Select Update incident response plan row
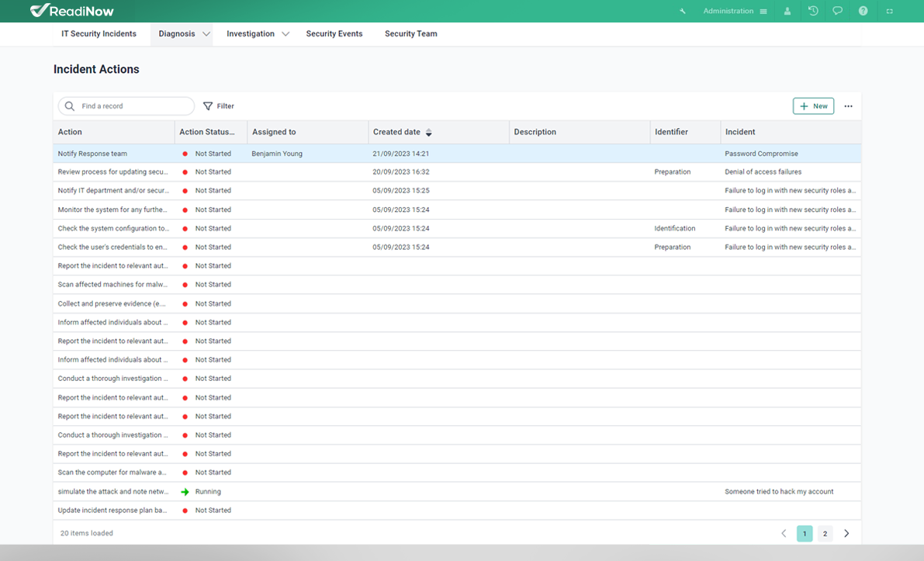The height and width of the screenshot is (561, 924). (457, 511)
